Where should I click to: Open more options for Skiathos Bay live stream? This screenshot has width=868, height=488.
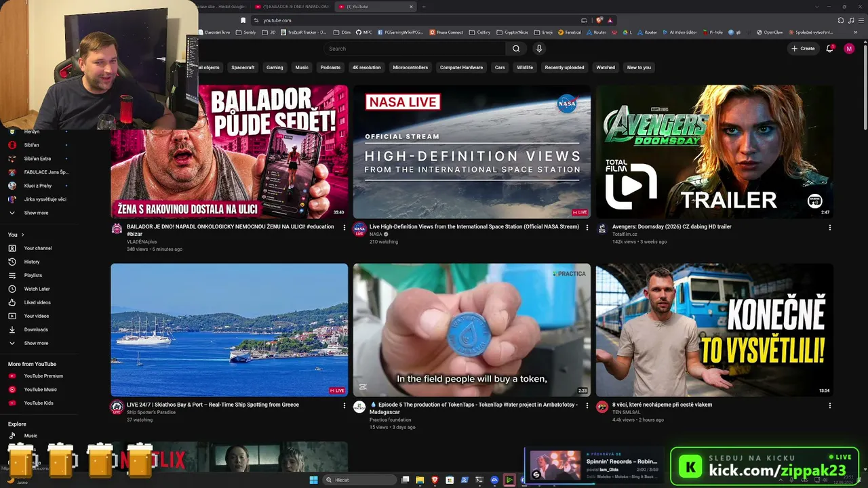344,405
